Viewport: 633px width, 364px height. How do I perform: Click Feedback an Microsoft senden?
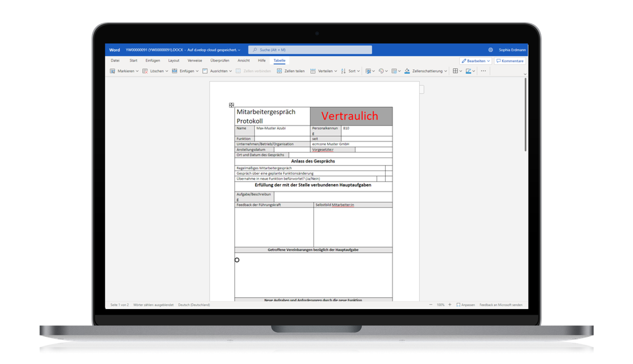[501, 305]
